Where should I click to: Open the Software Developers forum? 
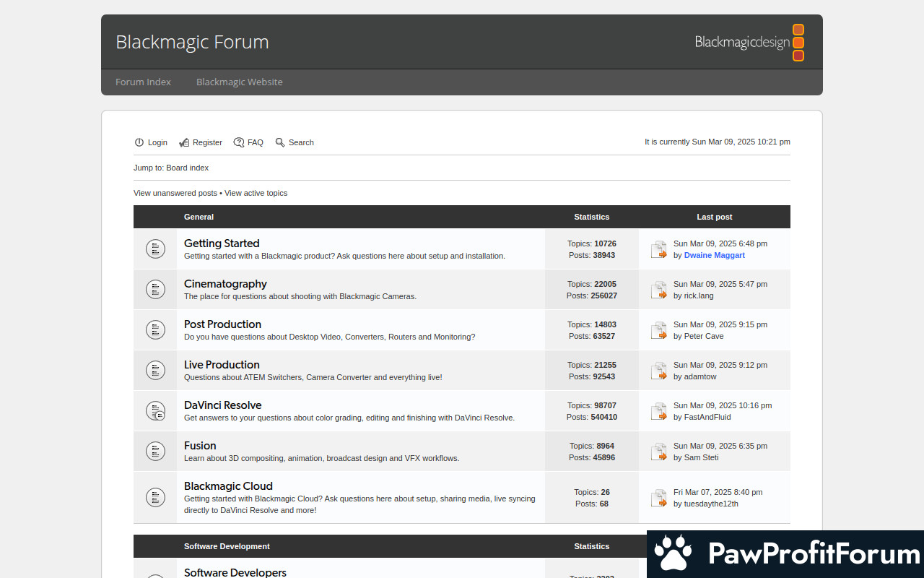pyautogui.click(x=235, y=572)
